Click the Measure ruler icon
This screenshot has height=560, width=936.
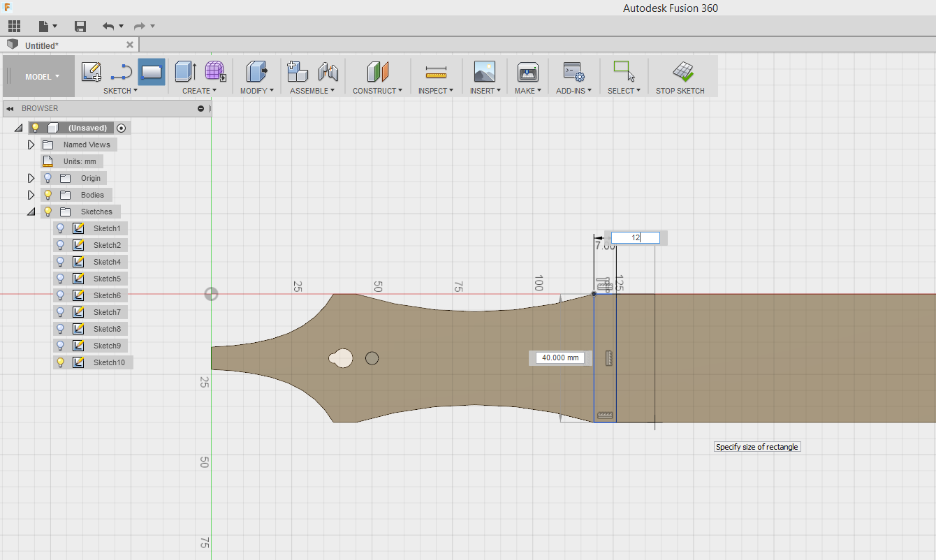tap(436, 72)
